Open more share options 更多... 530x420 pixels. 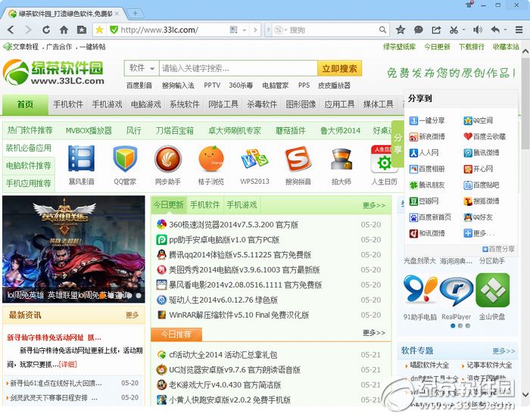[x=479, y=233]
